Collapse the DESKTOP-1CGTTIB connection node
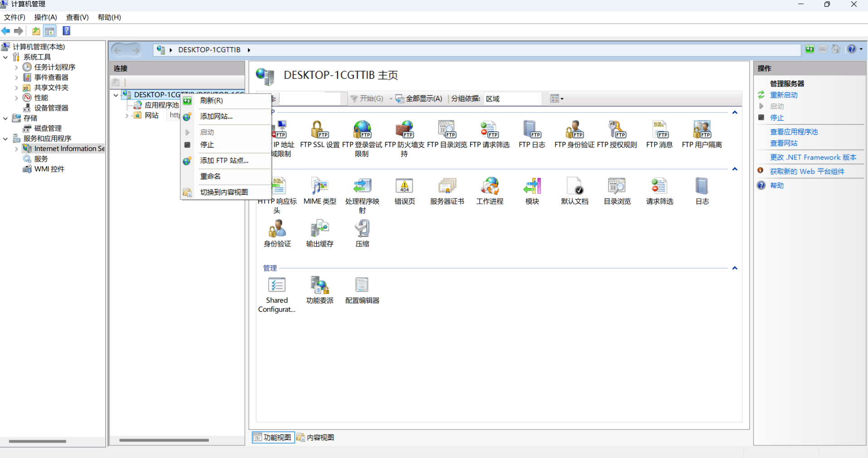Viewport: 868px width, 458px height. [116, 95]
